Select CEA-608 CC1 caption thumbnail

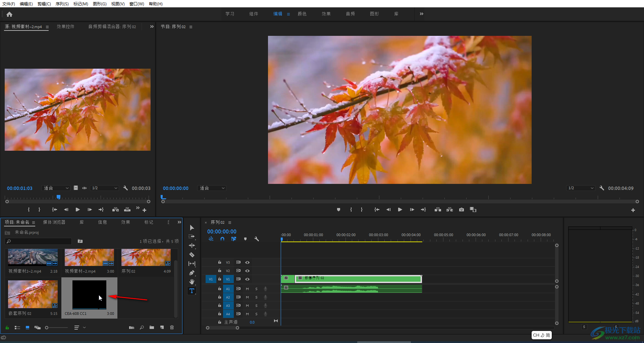pos(89,295)
